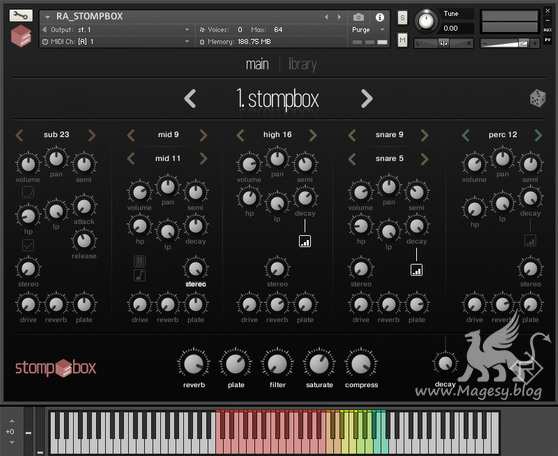Select the next sample after perc 12
The height and width of the screenshot is (456, 558).
(538, 135)
